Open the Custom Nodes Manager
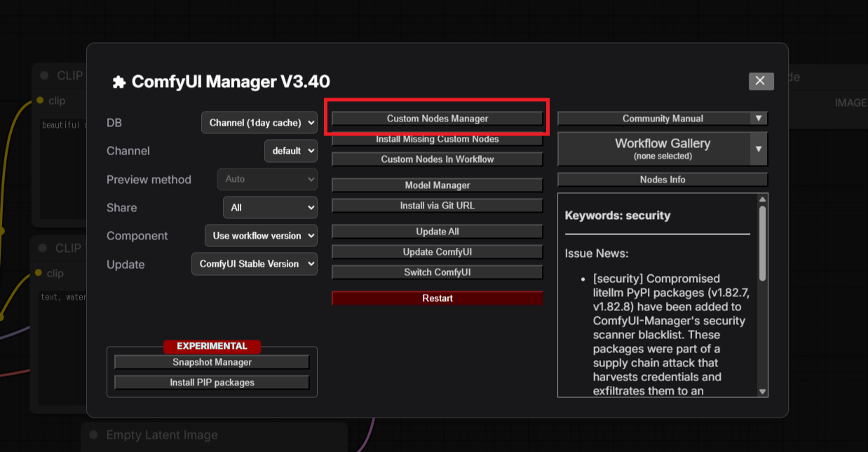This screenshot has width=868, height=452. click(x=438, y=119)
